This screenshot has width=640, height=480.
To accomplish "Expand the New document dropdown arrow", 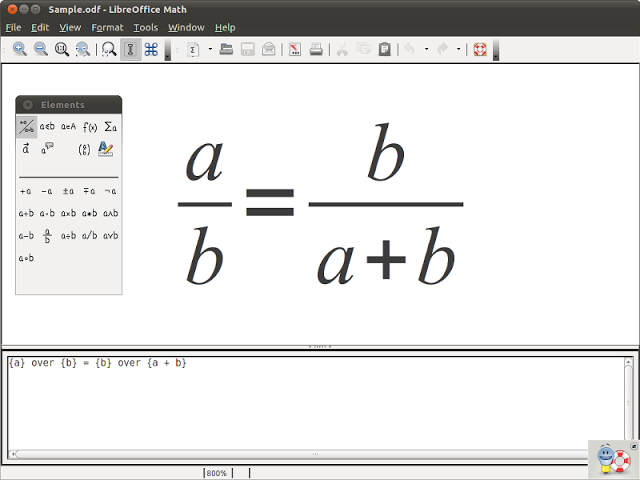I will (210, 49).
